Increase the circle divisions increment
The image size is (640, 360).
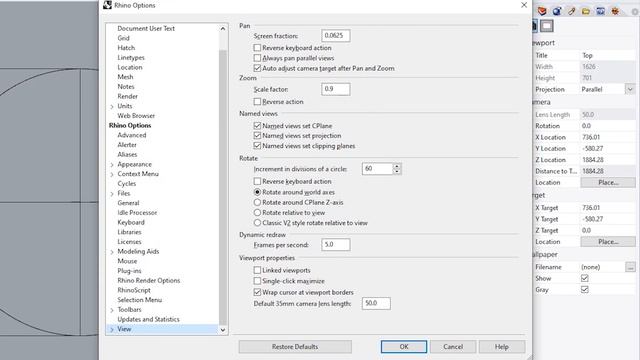coord(397,166)
